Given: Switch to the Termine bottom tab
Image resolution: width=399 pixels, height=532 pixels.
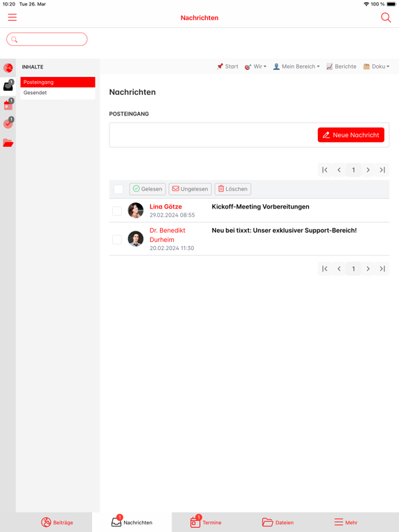Looking at the screenshot, I should (x=206, y=522).
